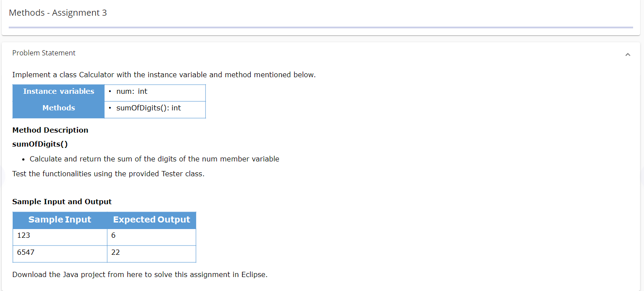Screen dimensions: 644x291
Task: Click the Problem Statement heading
Action: click(44, 53)
